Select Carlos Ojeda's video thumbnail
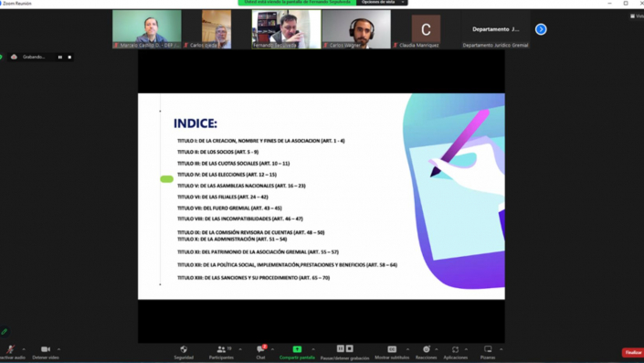 click(216, 29)
